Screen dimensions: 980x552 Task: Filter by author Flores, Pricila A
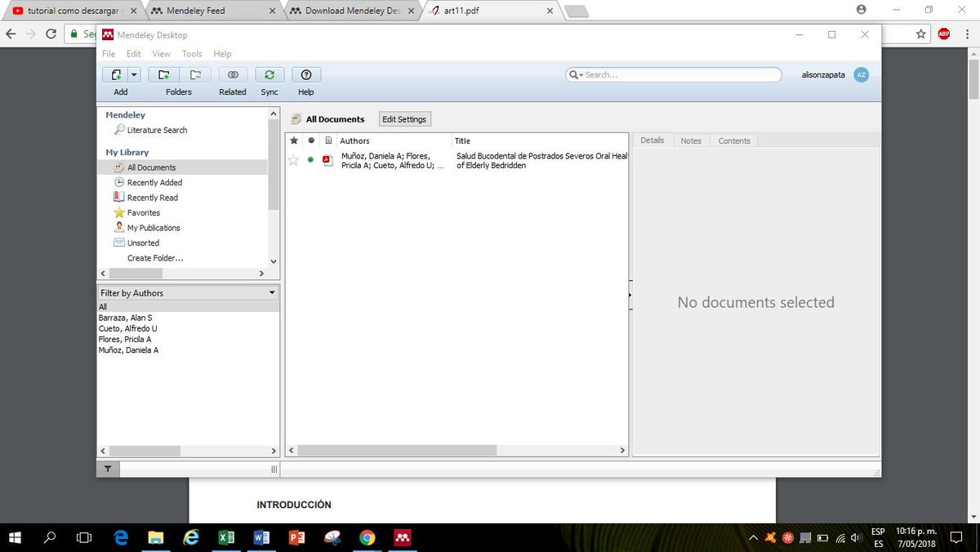point(125,339)
